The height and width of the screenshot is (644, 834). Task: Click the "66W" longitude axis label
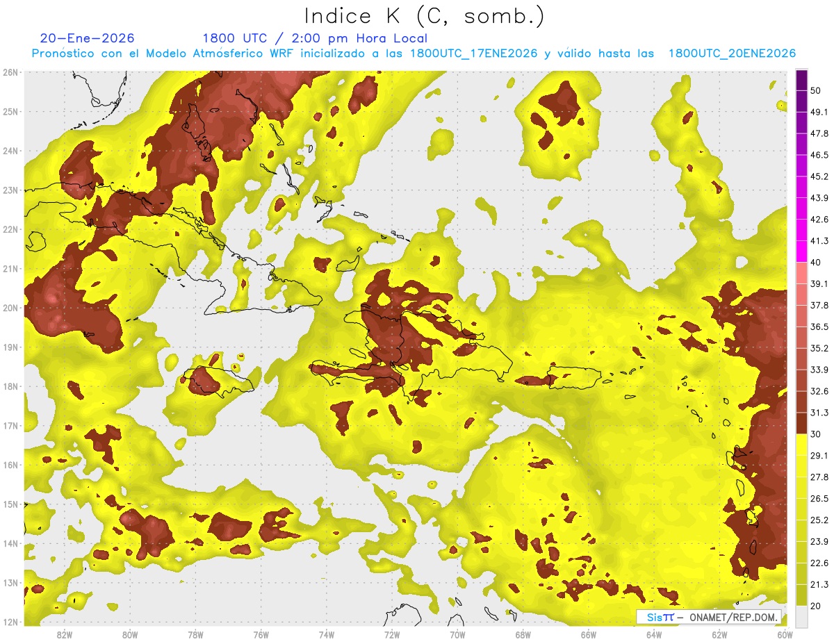(589, 634)
